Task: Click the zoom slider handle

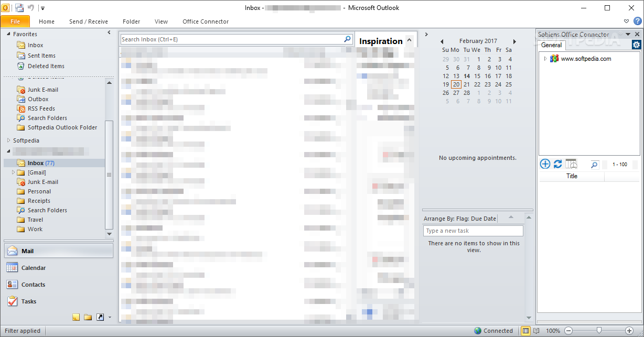Action: coord(599,331)
